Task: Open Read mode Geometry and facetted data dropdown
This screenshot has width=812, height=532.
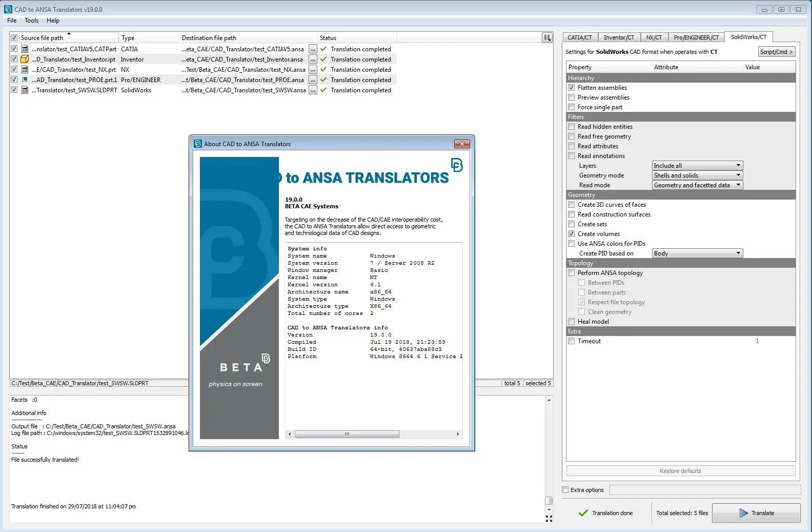Action: pos(697,185)
